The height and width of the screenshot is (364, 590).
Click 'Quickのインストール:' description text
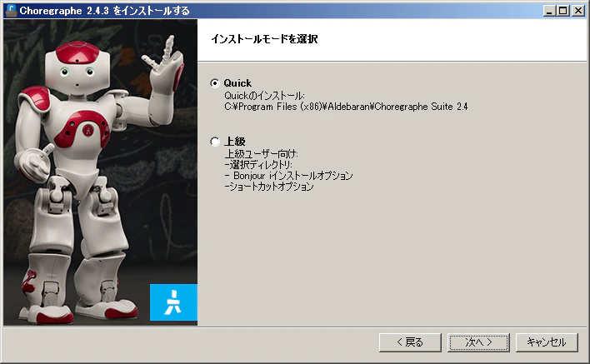(x=264, y=96)
